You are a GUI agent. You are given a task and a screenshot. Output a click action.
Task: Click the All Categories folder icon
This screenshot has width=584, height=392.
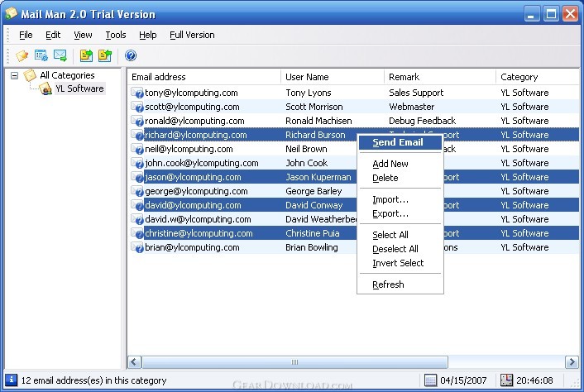[x=30, y=75]
